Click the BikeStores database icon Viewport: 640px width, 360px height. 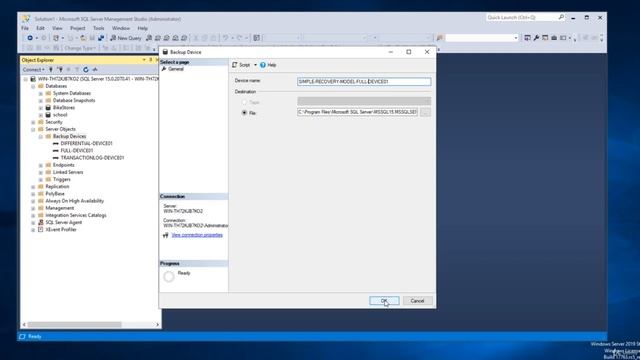point(48,108)
